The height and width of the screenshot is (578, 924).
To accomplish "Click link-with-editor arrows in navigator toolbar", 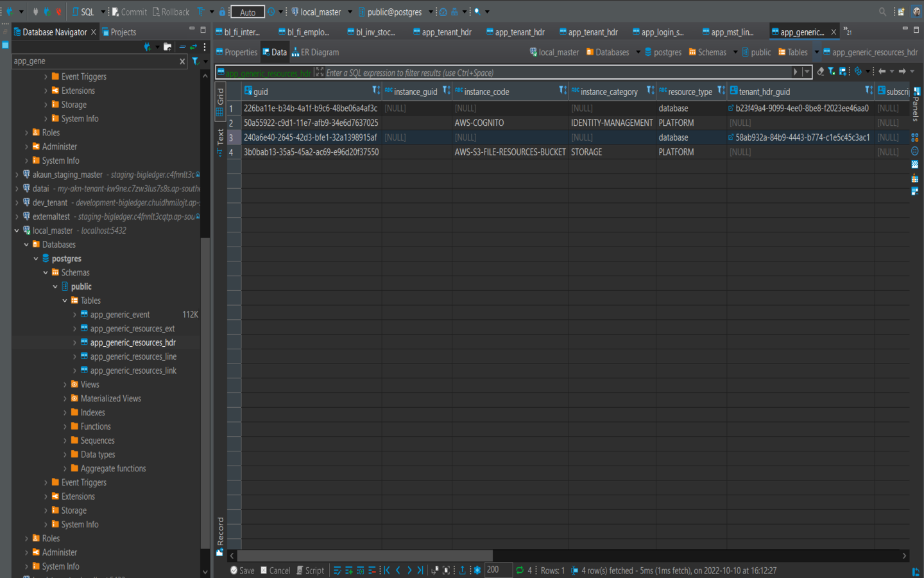I will [193, 47].
